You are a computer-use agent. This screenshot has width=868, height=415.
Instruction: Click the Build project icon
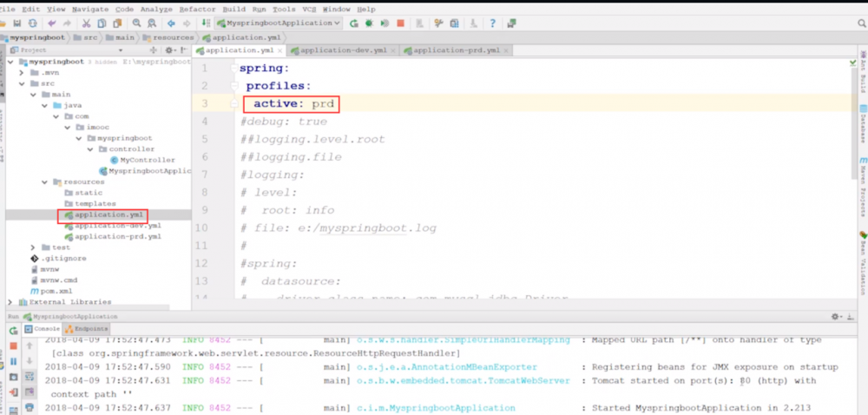pyautogui.click(x=206, y=23)
